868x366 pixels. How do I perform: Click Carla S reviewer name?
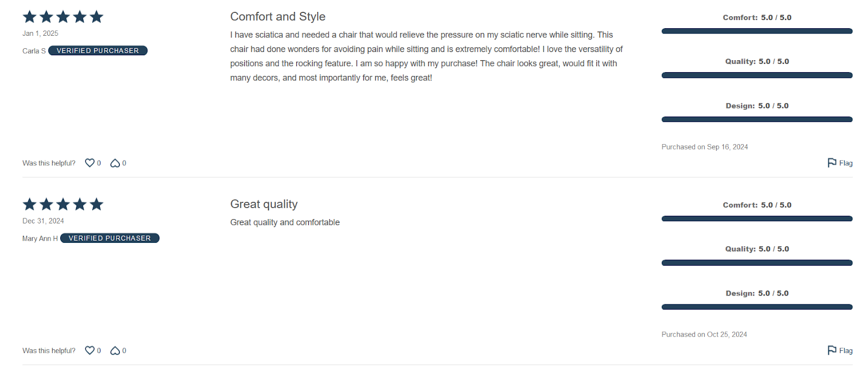tap(34, 51)
